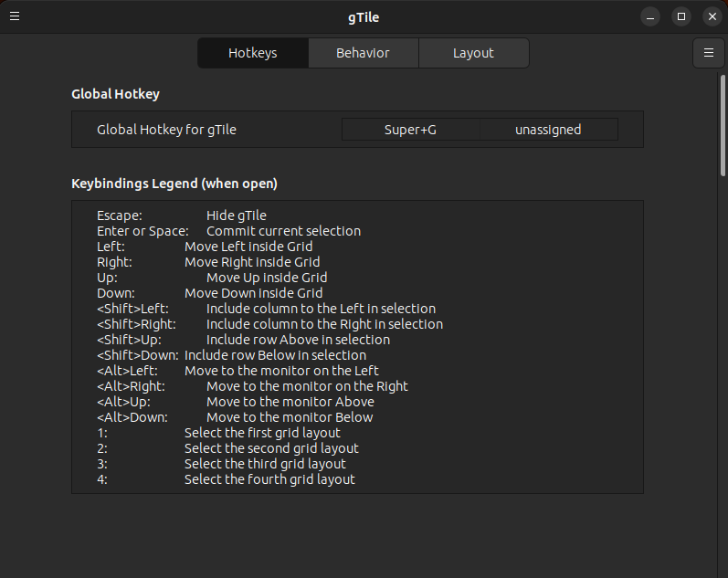Screen dimensions: 728x578
Task: Open the hamburger menu in the title bar
Action: coord(15,16)
